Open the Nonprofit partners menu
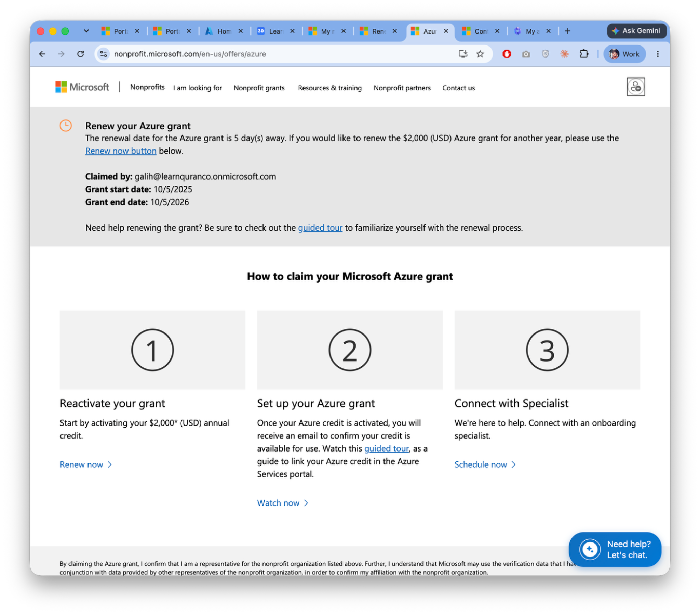The image size is (700, 615). click(402, 88)
